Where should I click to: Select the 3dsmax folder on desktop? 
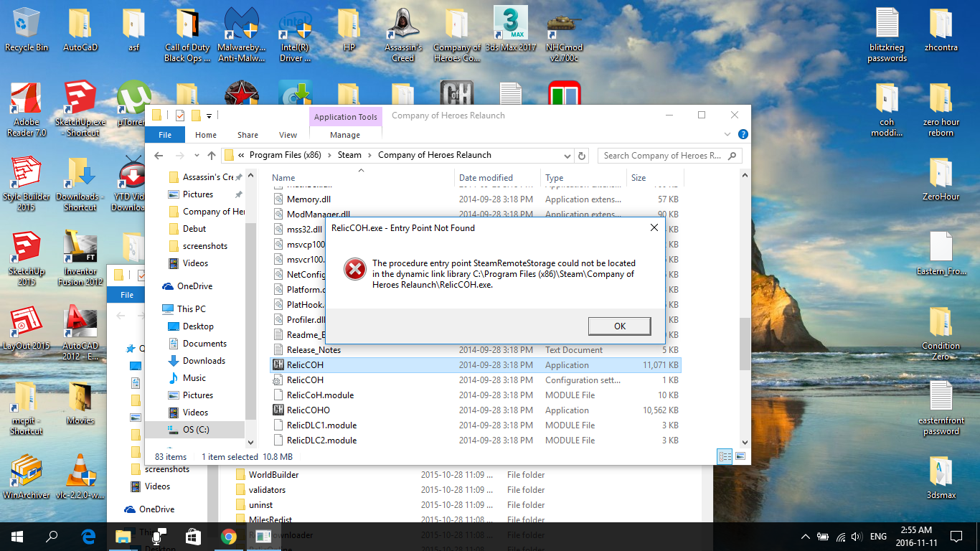[x=941, y=477]
